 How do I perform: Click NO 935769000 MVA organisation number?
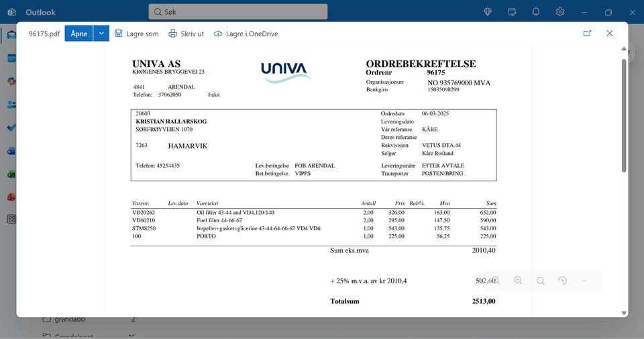coord(459,83)
